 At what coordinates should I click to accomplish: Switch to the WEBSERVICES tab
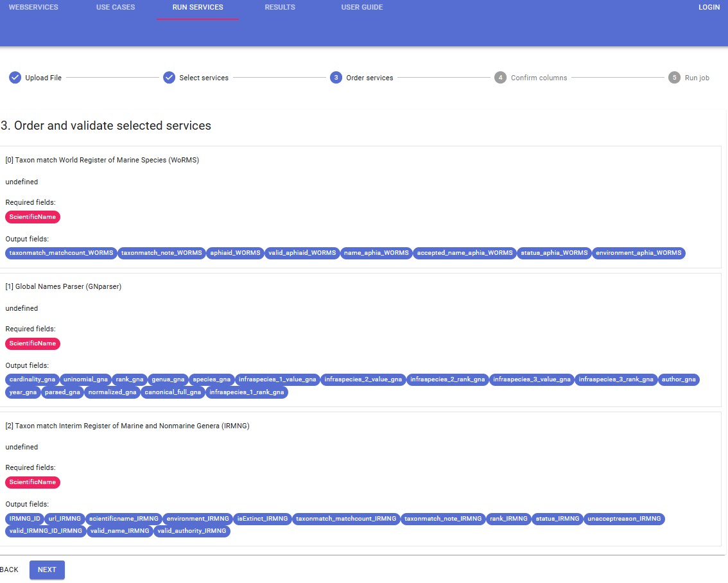point(33,7)
